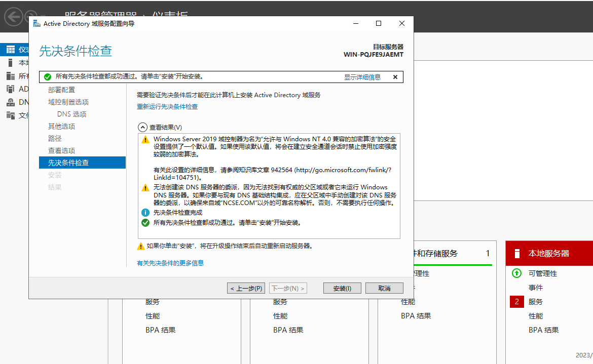Open 显示详细信息 link in notification bar

coord(362,77)
